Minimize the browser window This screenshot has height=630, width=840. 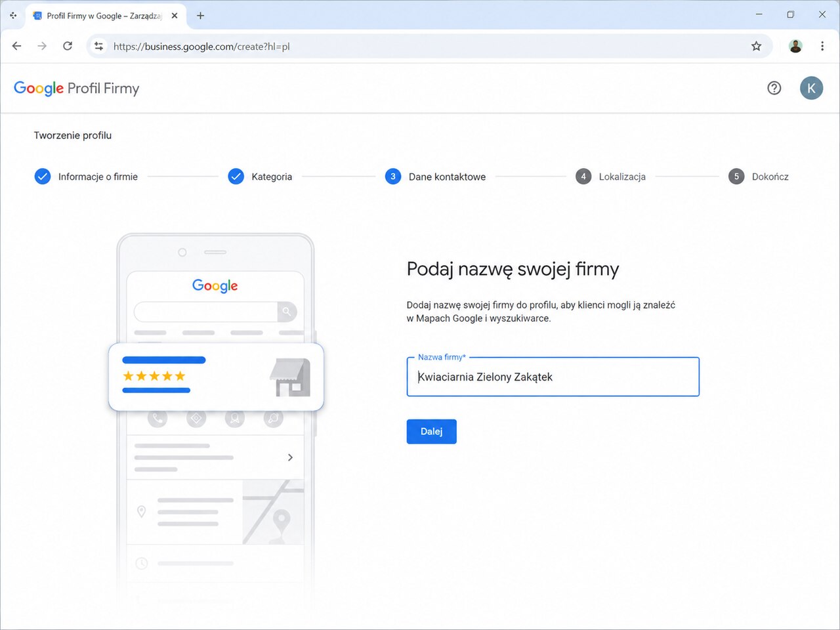pyautogui.click(x=759, y=14)
